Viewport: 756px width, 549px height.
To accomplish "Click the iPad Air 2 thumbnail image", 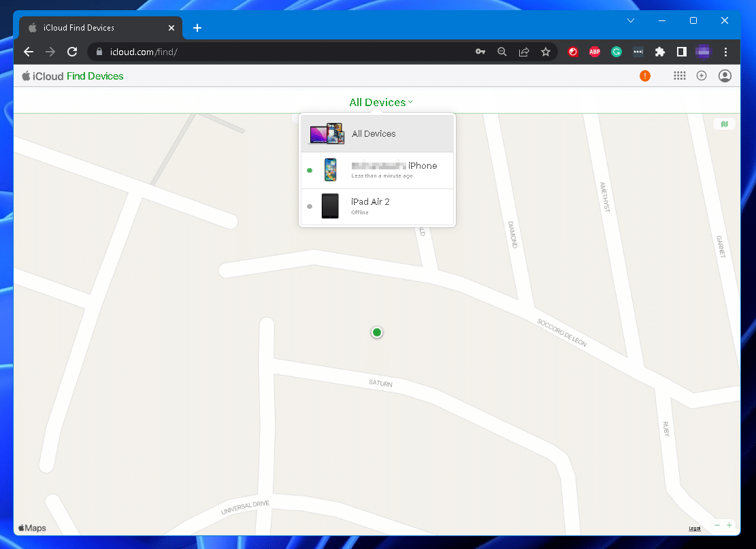I will 330,206.
